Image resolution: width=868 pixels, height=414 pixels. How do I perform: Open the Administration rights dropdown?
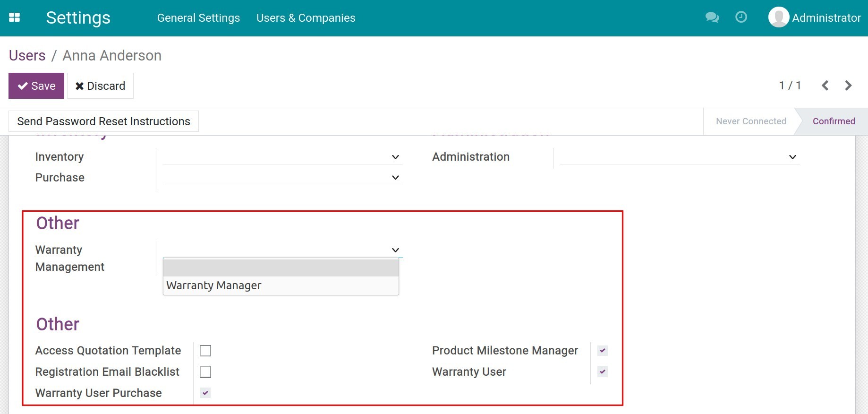point(679,157)
